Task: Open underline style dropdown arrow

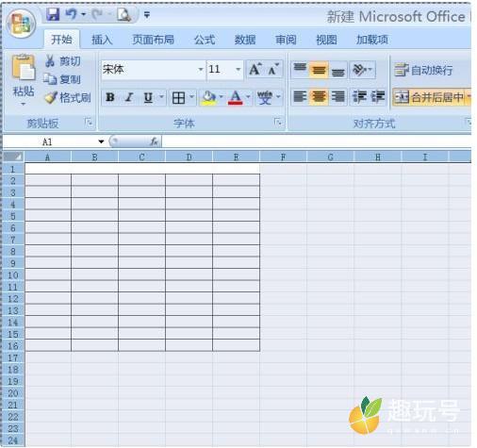Action: [x=161, y=97]
